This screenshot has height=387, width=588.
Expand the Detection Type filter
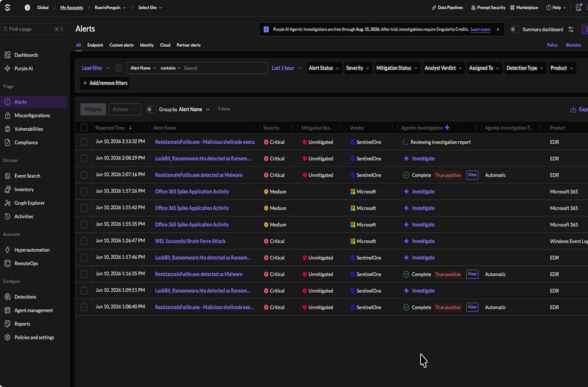point(525,68)
